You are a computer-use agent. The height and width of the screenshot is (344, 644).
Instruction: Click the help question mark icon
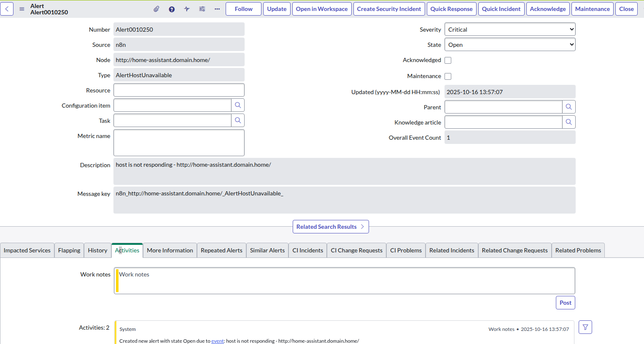[x=172, y=9]
